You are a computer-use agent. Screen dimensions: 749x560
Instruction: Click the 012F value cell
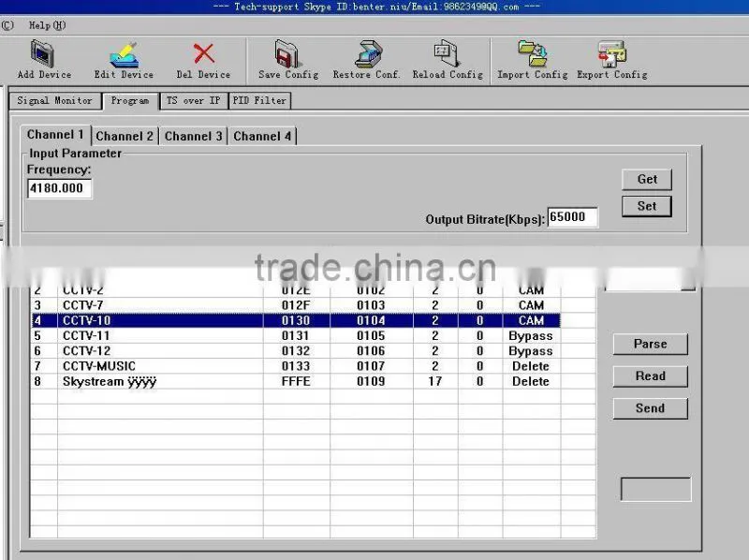[296, 305]
